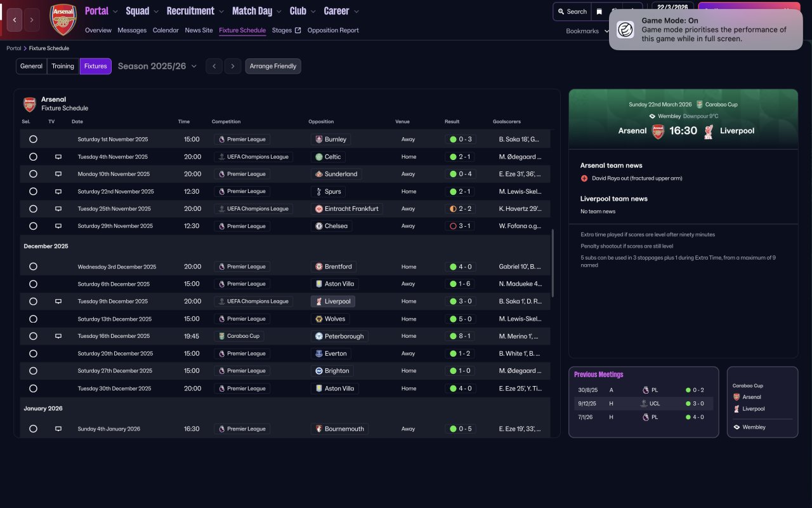Click the TV icon on the Celtic fixture row
Viewport: 812px width, 508px height.
tap(58, 157)
